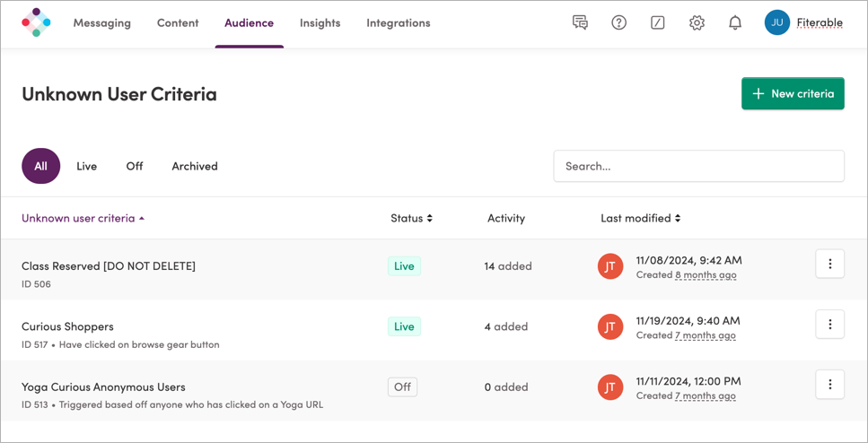Select the Off filter tab
Image resolution: width=868 pixels, height=443 pixels.
click(135, 166)
